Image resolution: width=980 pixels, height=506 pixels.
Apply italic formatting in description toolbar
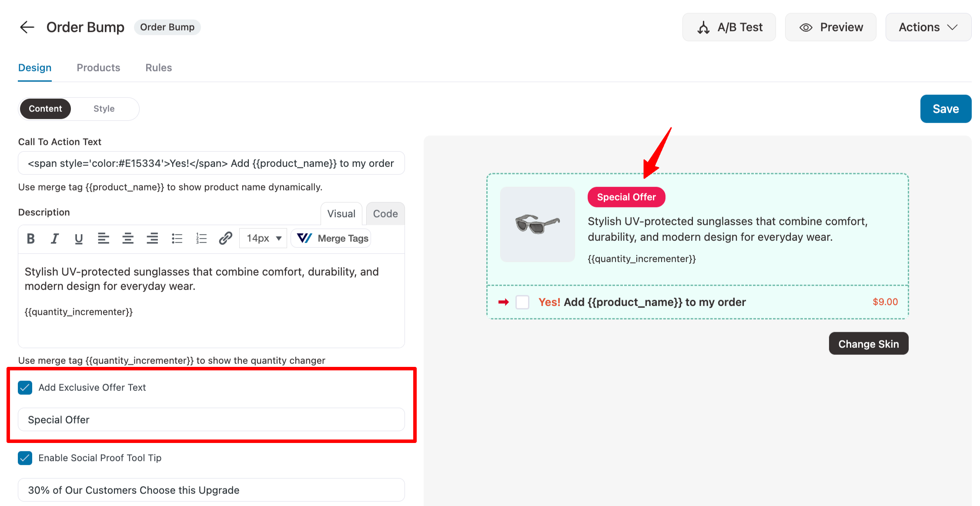(54, 238)
